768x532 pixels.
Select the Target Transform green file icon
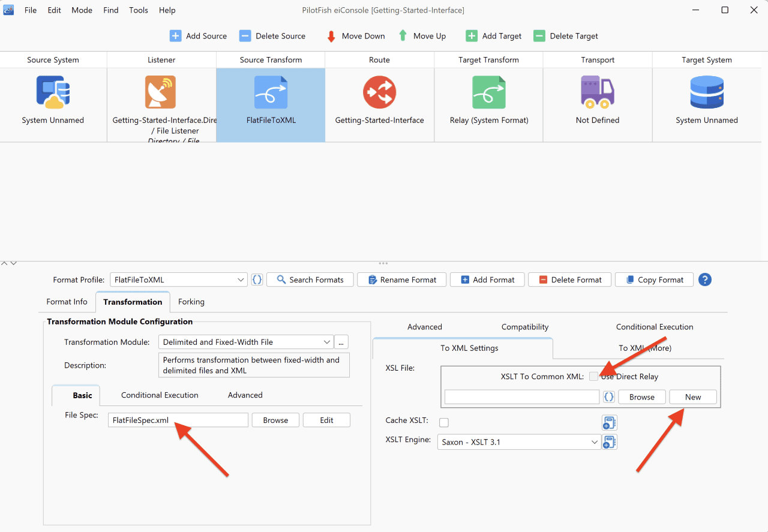point(488,92)
